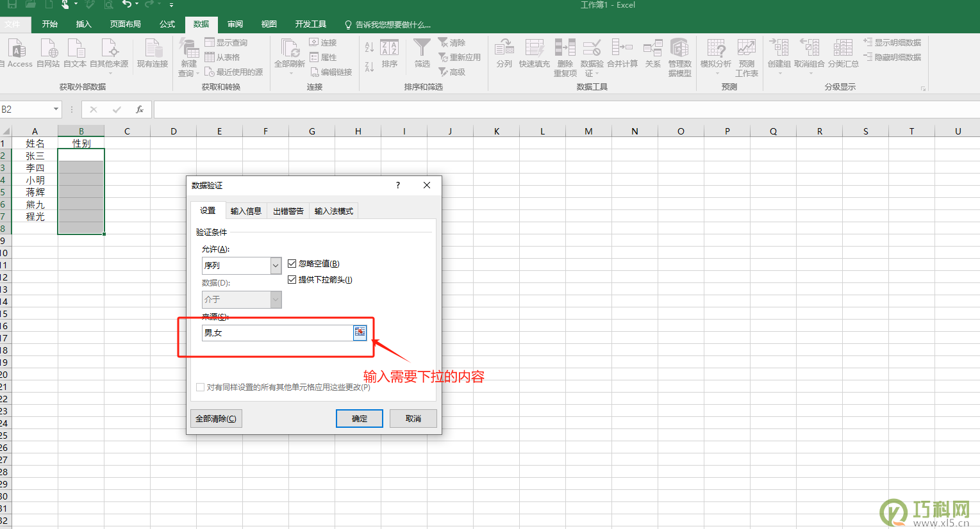Click the formula bar input
Image resolution: width=980 pixels, height=529 pixels.
[x=567, y=110]
